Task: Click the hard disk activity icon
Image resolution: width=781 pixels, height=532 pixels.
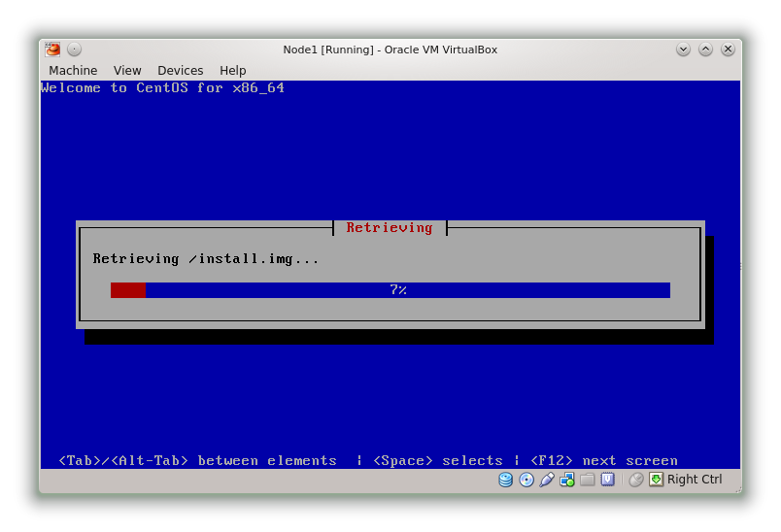Action: [x=505, y=480]
